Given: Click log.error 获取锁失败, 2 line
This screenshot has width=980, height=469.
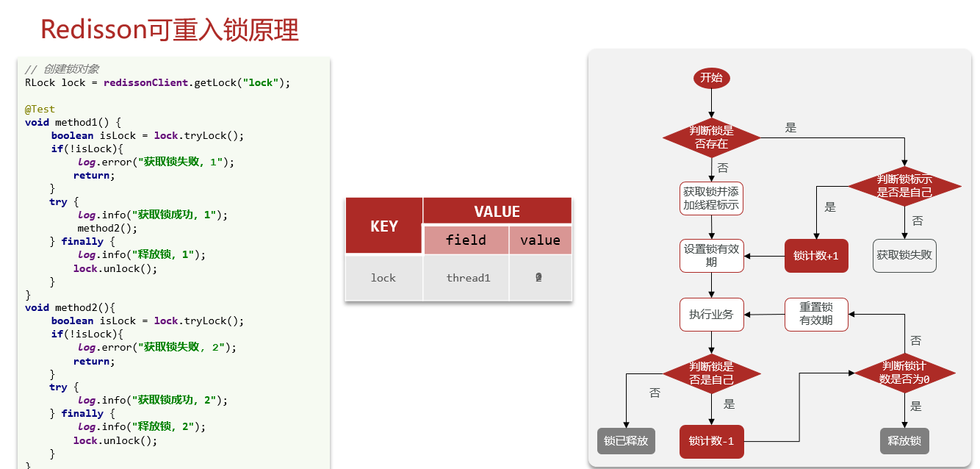Looking at the screenshot, I should coord(156,347).
